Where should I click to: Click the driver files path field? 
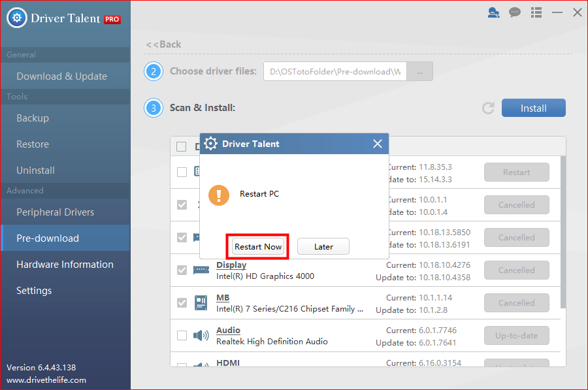click(335, 71)
